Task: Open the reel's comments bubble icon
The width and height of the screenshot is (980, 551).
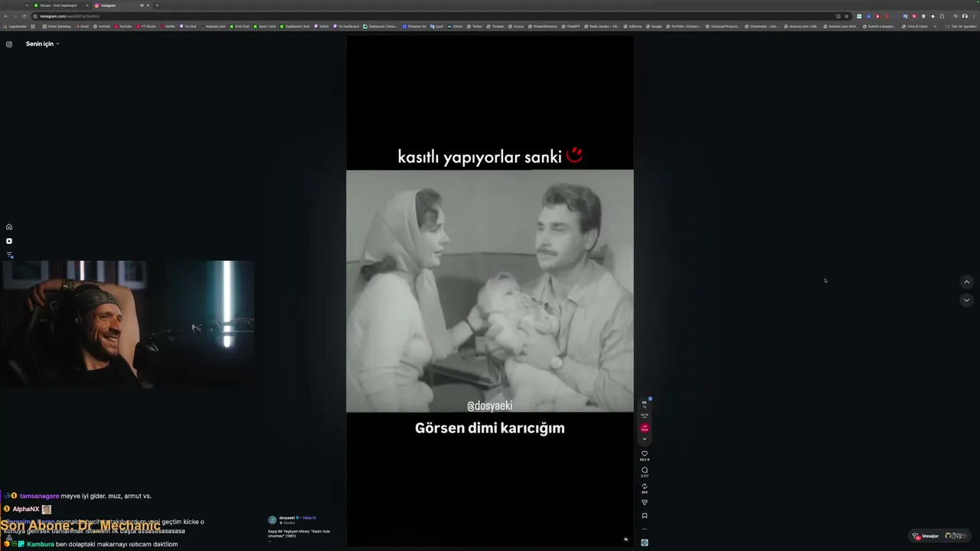Action: [x=645, y=470]
